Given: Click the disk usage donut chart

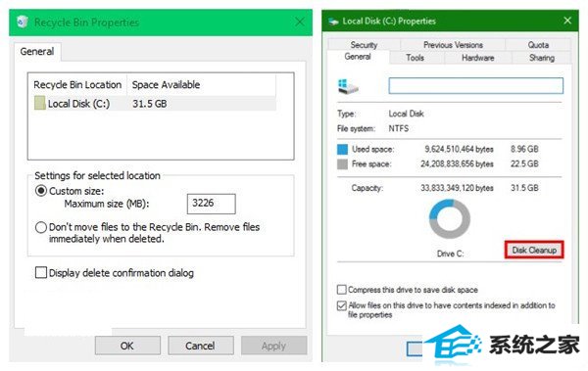Looking at the screenshot, I should (449, 219).
